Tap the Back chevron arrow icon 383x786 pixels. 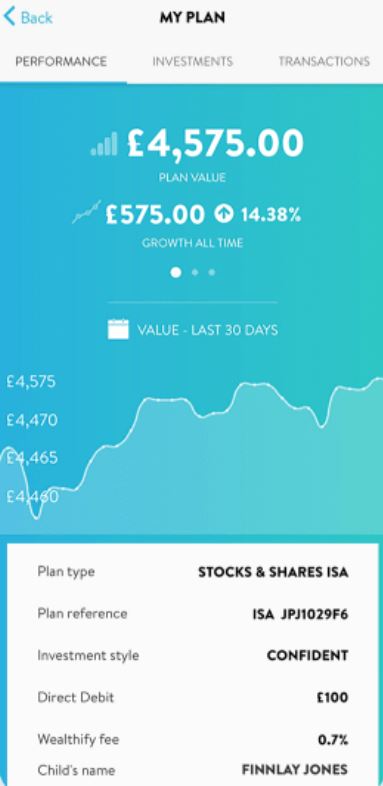[10, 17]
